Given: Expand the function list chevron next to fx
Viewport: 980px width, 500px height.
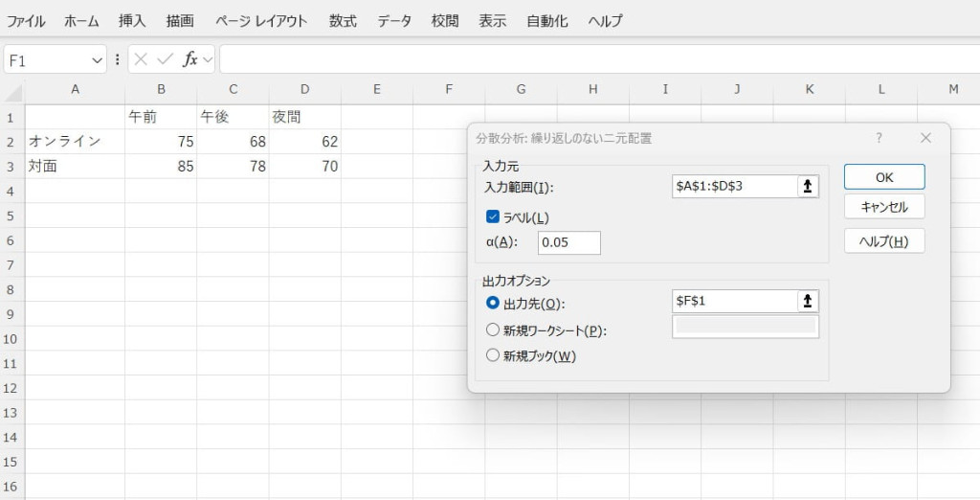Looking at the screenshot, I should 208,59.
